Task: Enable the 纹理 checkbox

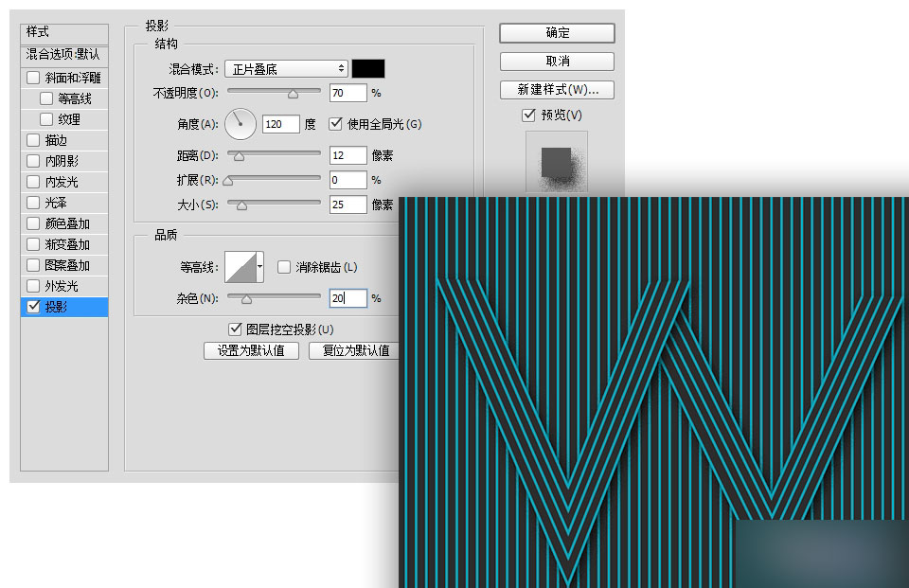Action: click(46, 119)
